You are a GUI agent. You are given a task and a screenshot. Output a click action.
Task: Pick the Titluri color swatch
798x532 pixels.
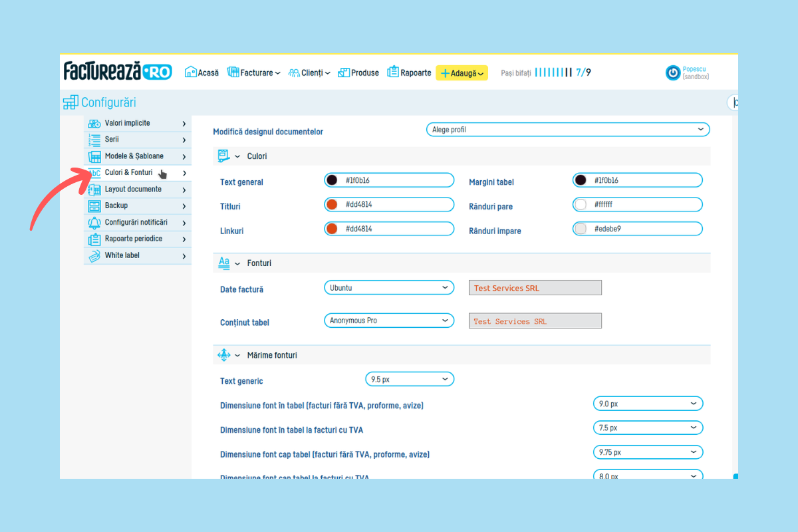pyautogui.click(x=332, y=205)
